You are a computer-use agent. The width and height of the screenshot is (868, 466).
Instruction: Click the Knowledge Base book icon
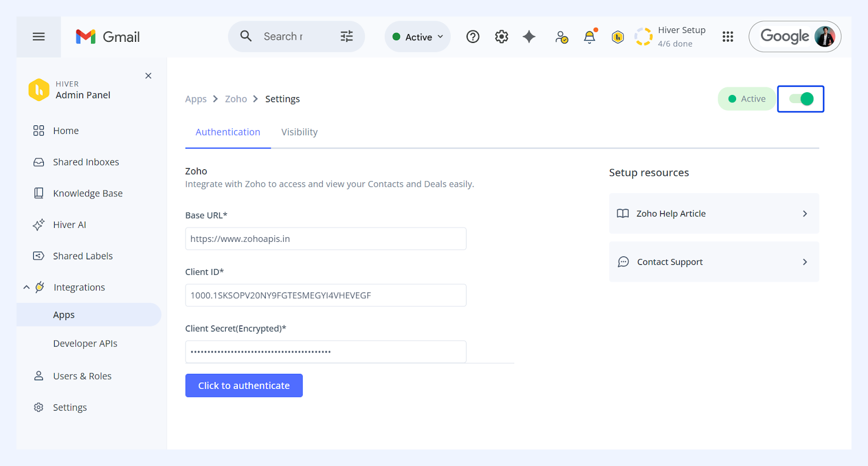pyautogui.click(x=39, y=193)
